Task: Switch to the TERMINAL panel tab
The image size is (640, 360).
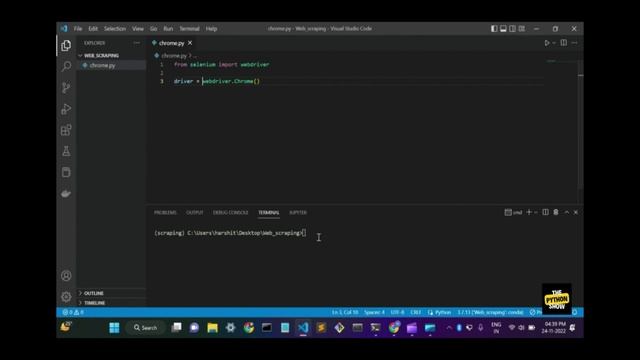Action: pos(269,213)
